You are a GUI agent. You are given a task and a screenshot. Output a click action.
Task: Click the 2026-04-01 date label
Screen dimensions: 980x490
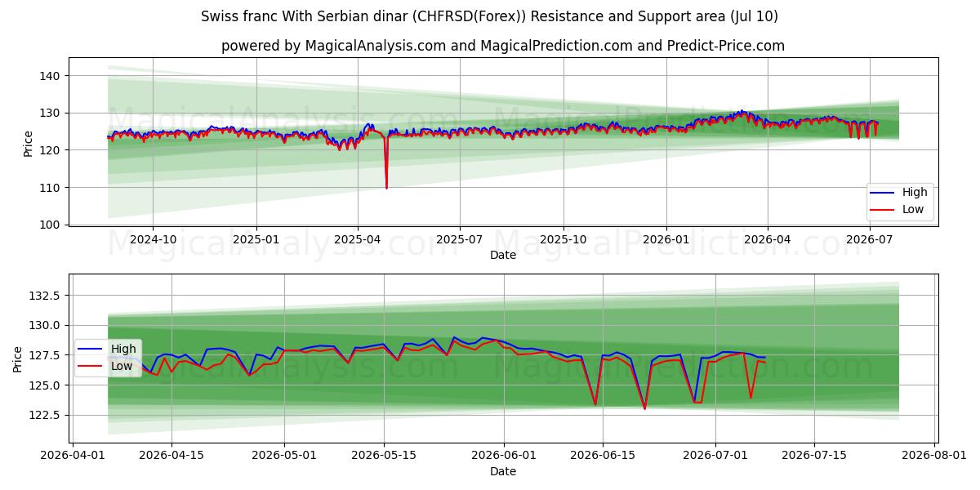click(73, 456)
